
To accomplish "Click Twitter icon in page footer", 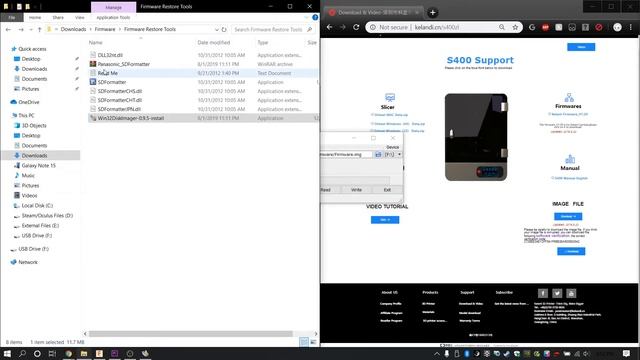I will pos(557,293).
